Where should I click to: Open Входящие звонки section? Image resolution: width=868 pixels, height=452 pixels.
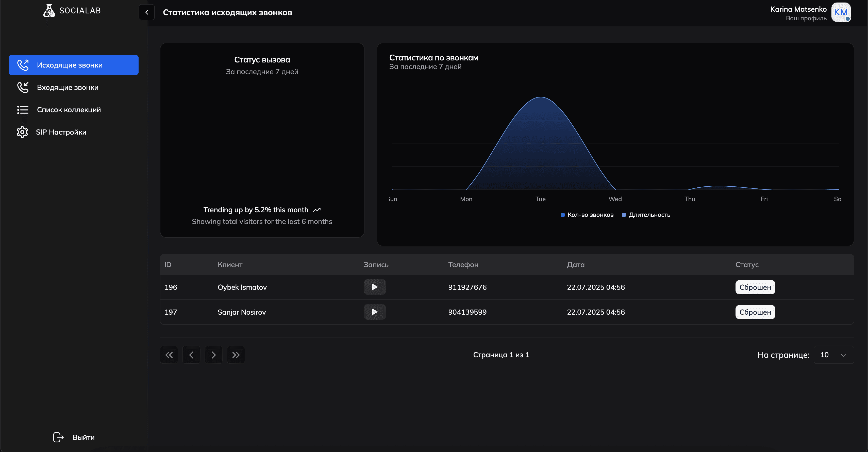pos(68,87)
